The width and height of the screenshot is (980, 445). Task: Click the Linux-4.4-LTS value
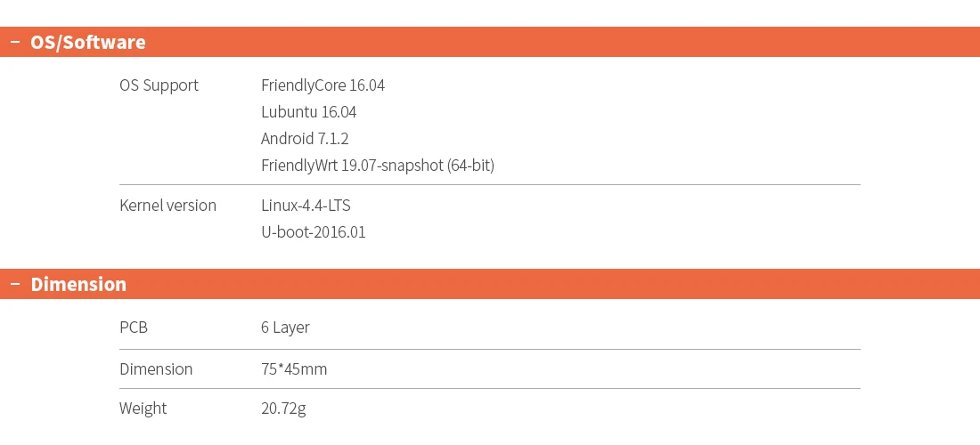[x=306, y=206]
